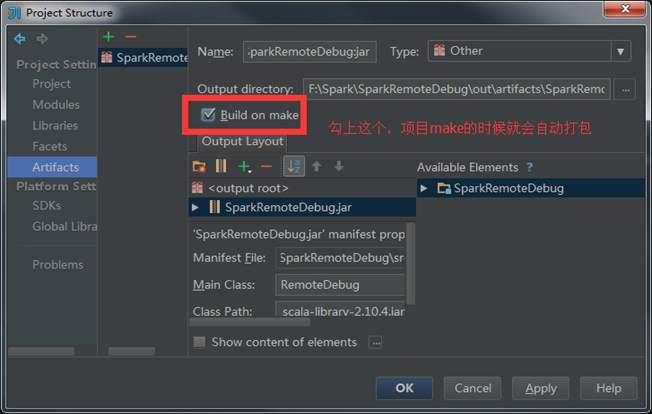Add a new artifact with green plus
Screen dimensions: 652x414
point(109,37)
